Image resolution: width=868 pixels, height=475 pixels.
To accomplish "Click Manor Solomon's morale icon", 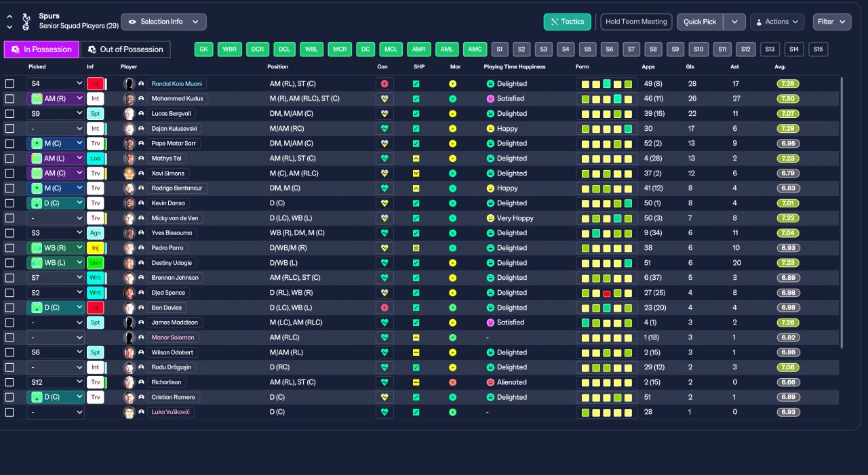I will pos(452,337).
